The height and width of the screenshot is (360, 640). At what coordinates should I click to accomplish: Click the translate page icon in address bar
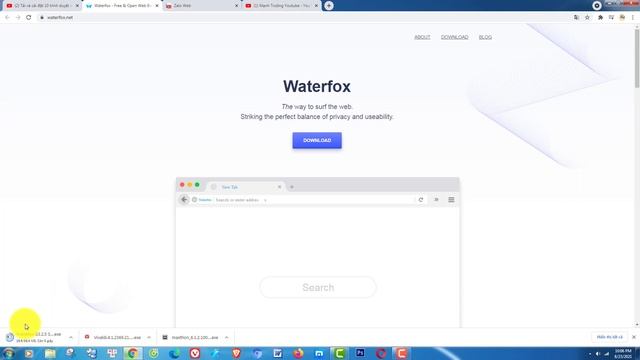tap(576, 18)
